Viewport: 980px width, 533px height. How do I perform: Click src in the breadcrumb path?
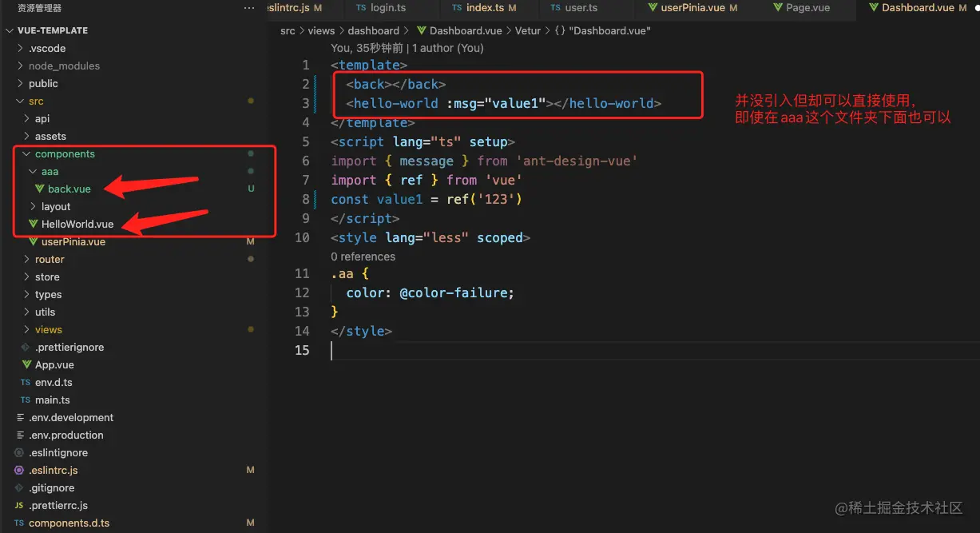288,30
